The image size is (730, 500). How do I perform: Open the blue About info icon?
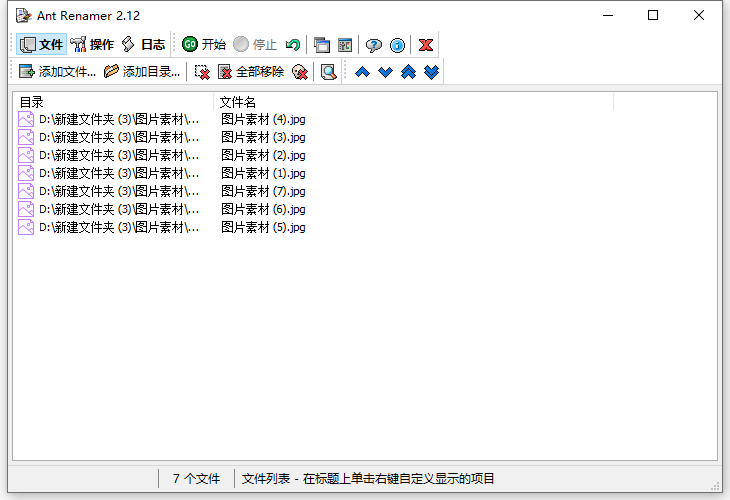pyautogui.click(x=397, y=45)
